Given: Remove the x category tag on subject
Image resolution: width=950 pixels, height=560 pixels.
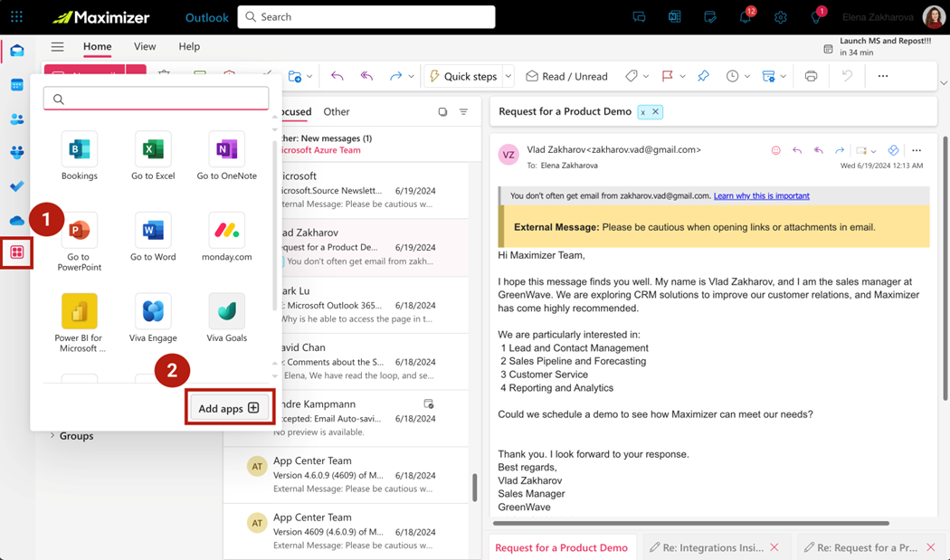Looking at the screenshot, I should [x=655, y=111].
